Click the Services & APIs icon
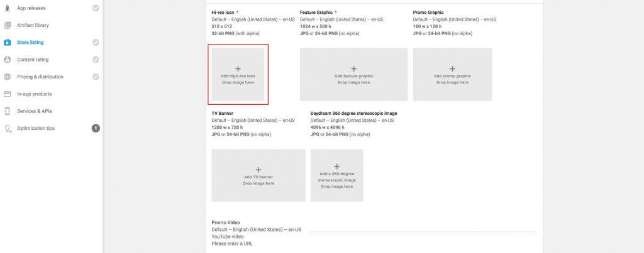 (8, 111)
